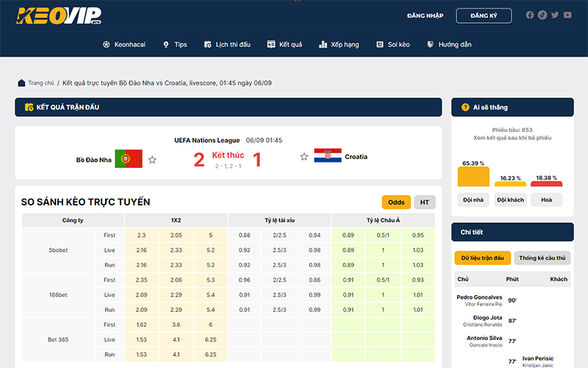The width and height of the screenshot is (588, 368).
Task: Open the Thống kê cầu thủ tab
Action: coord(542,258)
